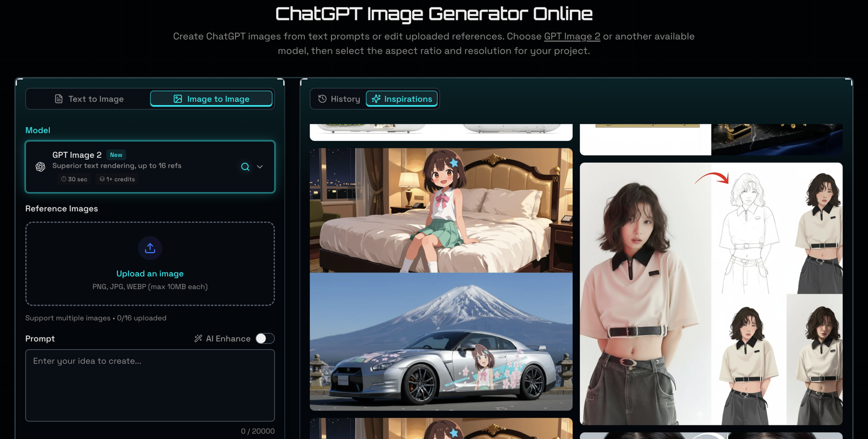Click the Model section label
868x439 pixels.
coord(38,130)
